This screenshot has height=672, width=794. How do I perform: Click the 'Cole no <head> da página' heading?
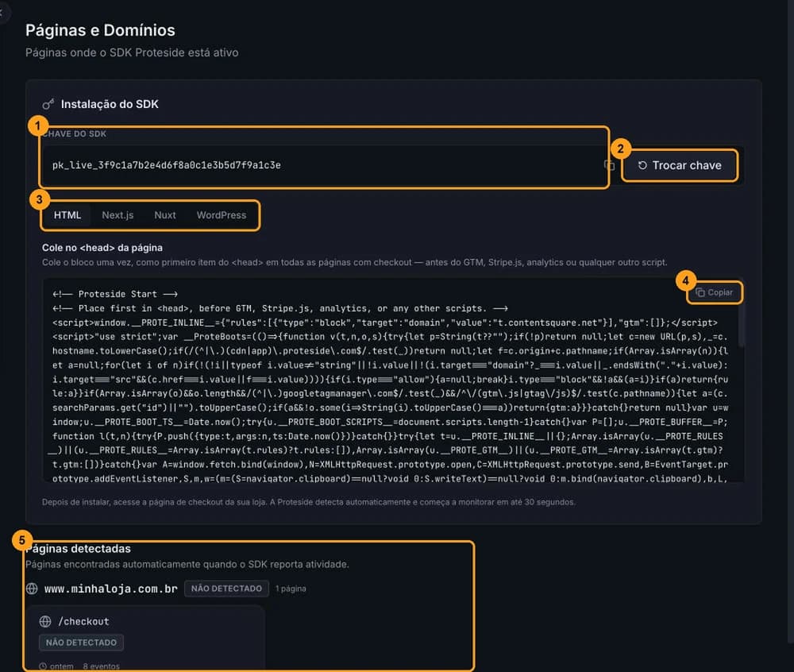[x=102, y=248]
